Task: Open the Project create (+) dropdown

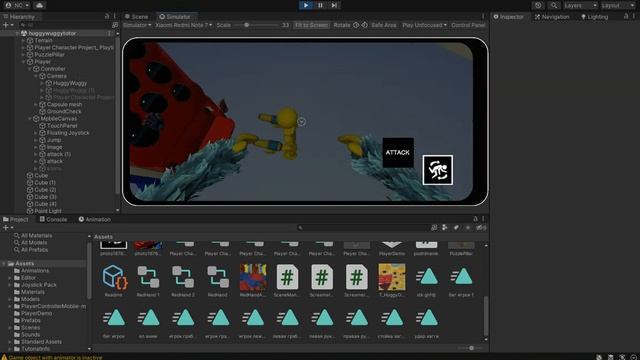Action: (x=8, y=227)
